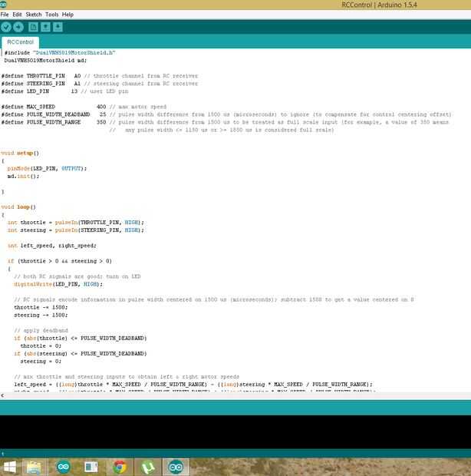The height and width of the screenshot is (476, 471).
Task: Save the sketch with Save icon
Action: (58, 28)
